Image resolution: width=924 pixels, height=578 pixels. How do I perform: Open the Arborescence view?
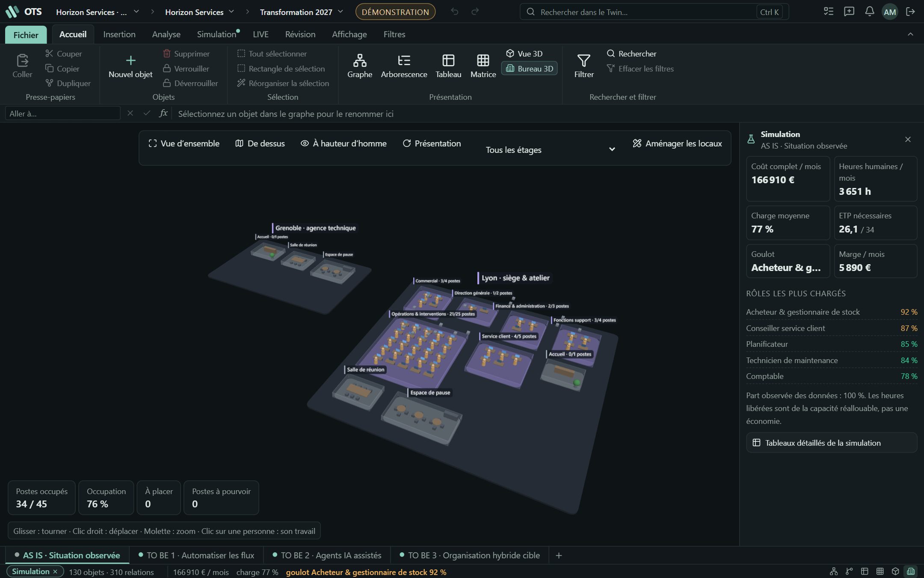click(x=404, y=66)
